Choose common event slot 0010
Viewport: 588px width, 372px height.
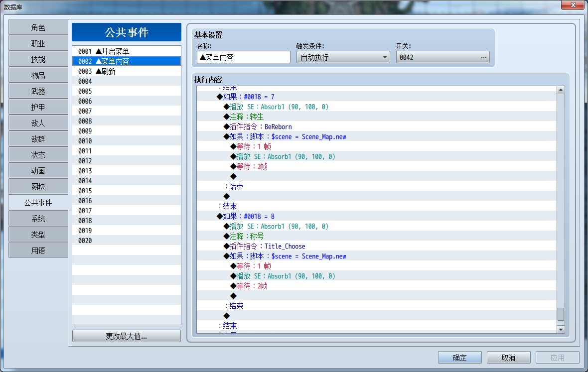(x=127, y=141)
